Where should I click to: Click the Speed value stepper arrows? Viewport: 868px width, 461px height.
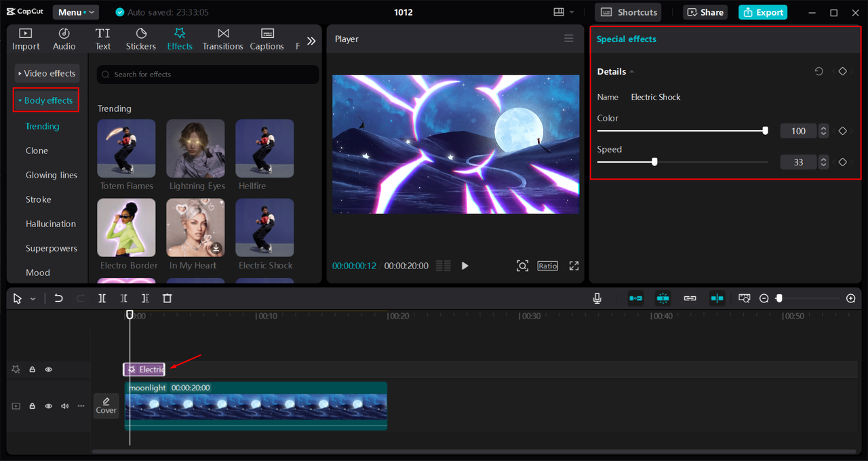[823, 162]
